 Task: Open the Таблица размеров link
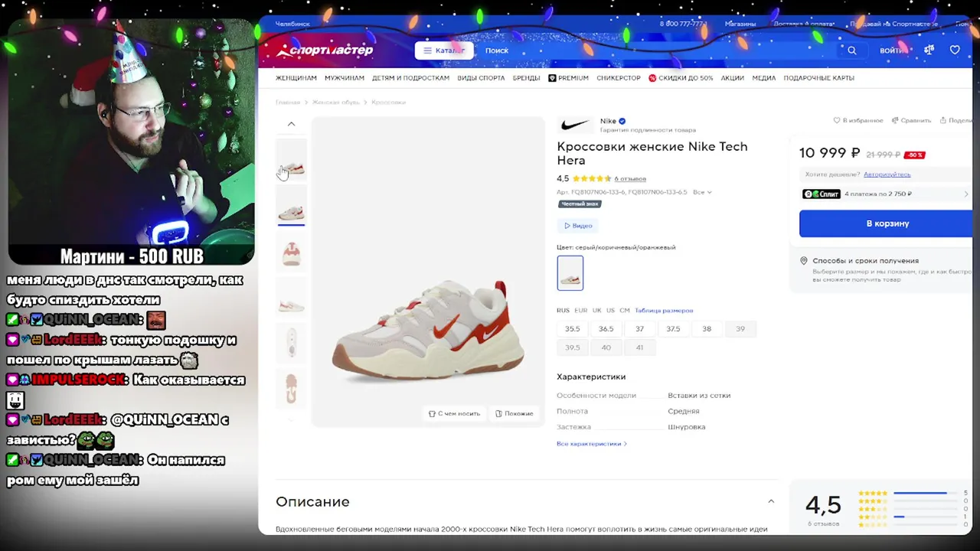(664, 310)
